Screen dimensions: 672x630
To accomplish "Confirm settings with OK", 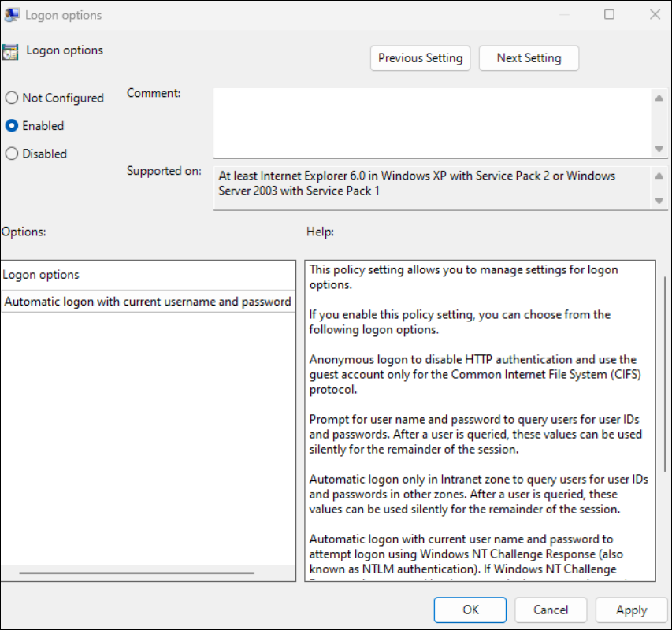I will pyautogui.click(x=470, y=610).
